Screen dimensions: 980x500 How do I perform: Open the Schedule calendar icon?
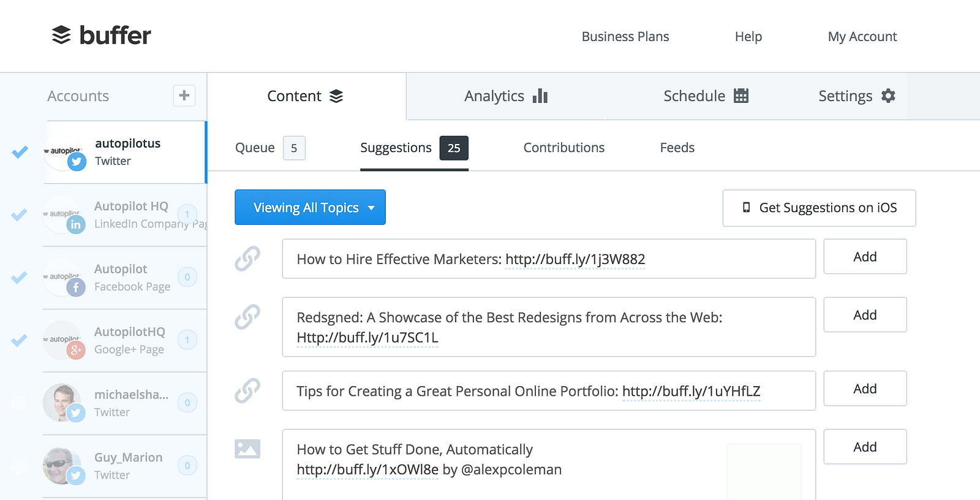point(741,96)
